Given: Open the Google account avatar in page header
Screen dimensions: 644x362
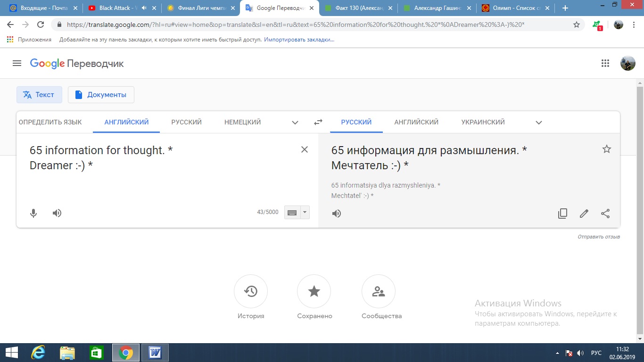Looking at the screenshot, I should tap(627, 63).
